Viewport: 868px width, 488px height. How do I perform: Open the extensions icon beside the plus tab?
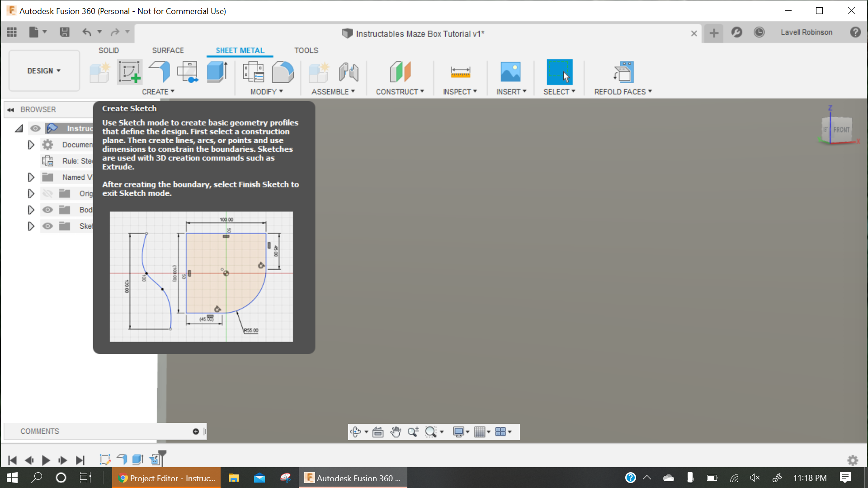click(736, 32)
